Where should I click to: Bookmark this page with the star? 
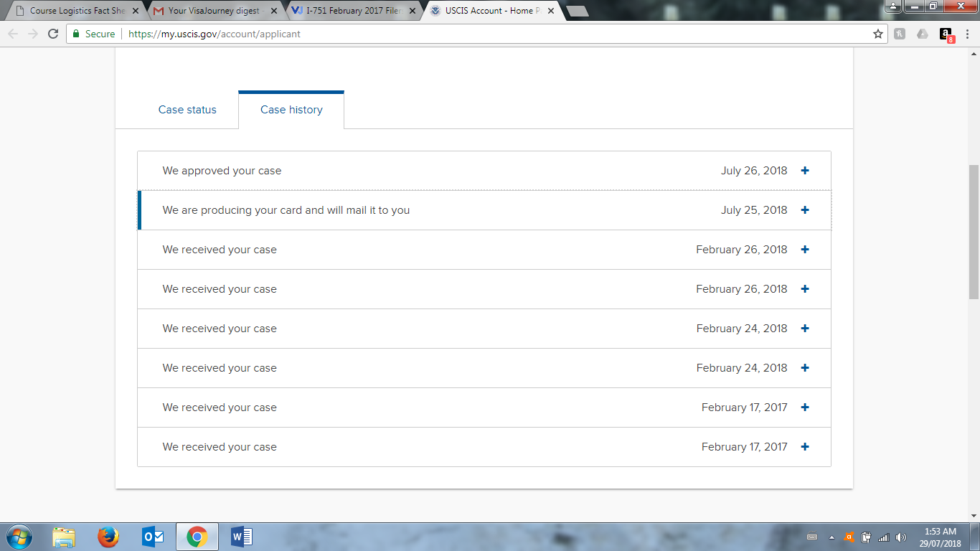(877, 34)
